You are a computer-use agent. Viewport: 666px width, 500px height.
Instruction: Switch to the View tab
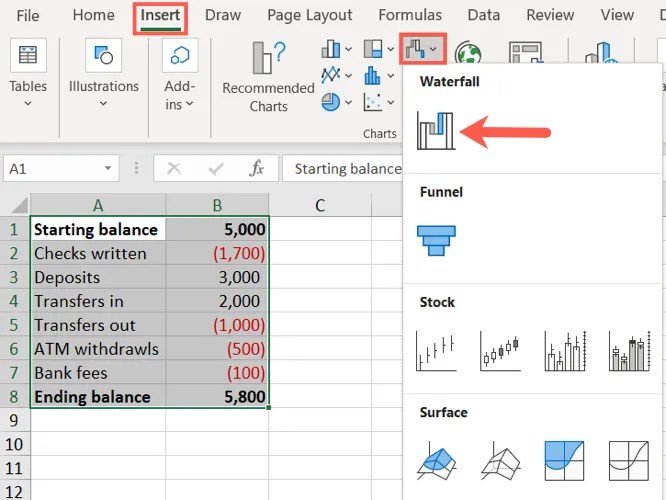coord(617,15)
